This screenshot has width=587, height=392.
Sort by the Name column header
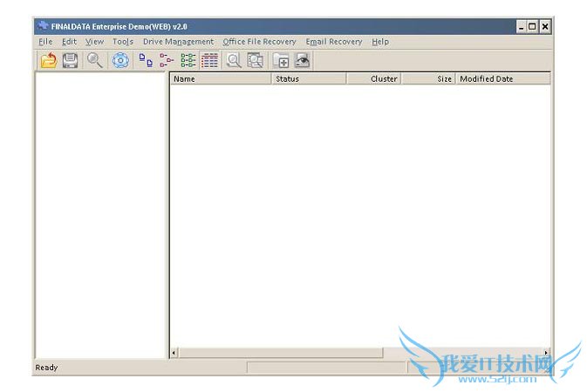pyautogui.click(x=221, y=79)
